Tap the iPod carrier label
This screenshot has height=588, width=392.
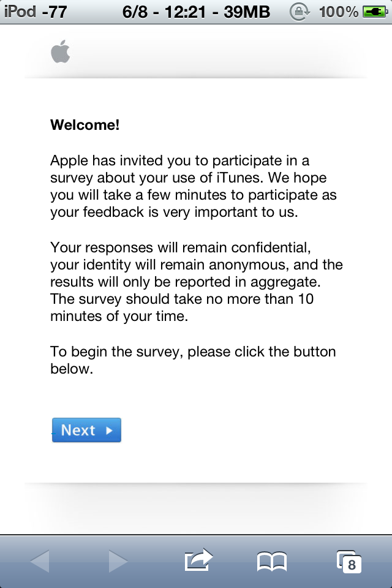click(20, 12)
